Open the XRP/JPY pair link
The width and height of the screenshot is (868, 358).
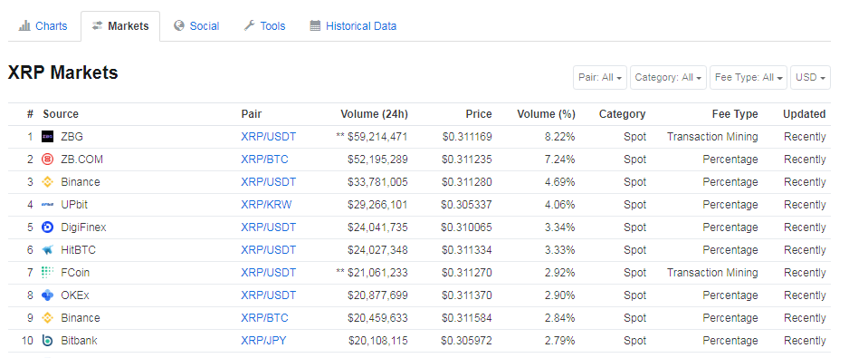point(263,340)
